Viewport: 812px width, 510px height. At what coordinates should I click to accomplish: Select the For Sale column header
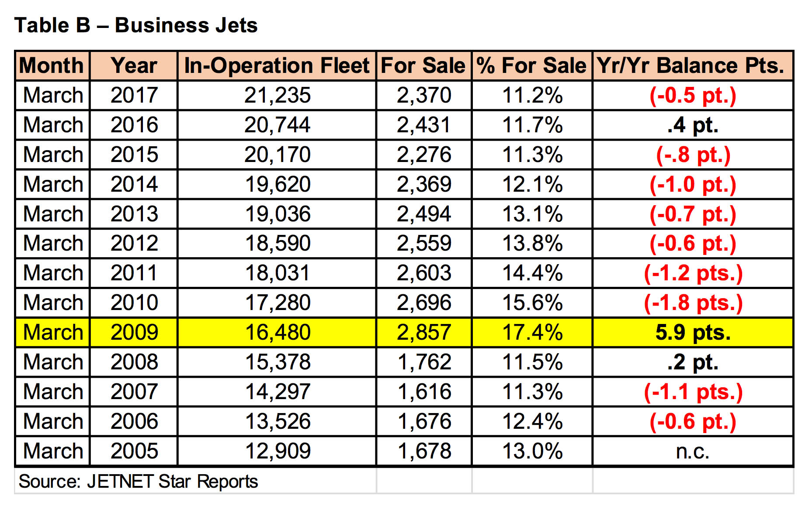[423, 65]
